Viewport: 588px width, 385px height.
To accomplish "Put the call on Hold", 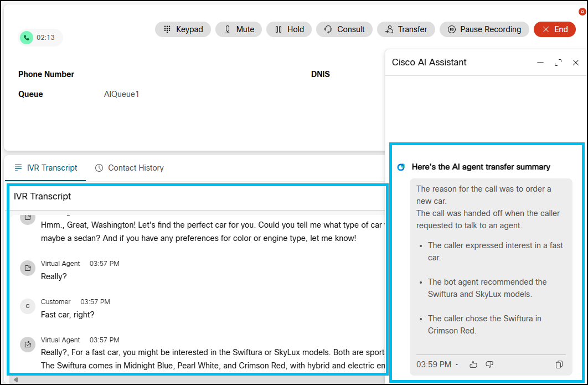I will point(289,29).
